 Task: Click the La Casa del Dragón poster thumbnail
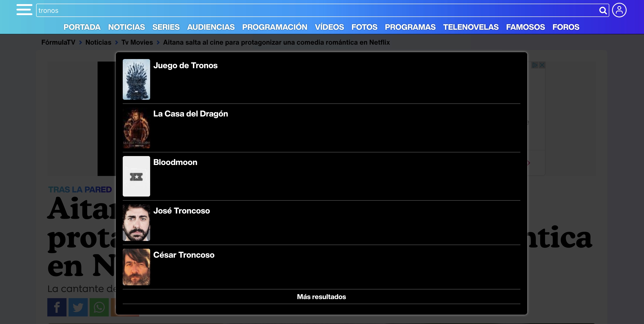pos(136,128)
